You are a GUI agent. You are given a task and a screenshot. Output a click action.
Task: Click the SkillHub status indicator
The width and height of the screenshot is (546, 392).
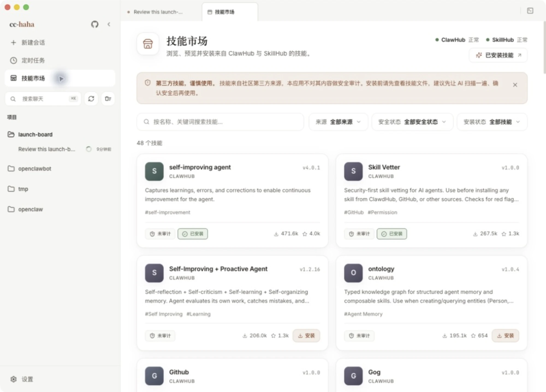coord(507,40)
